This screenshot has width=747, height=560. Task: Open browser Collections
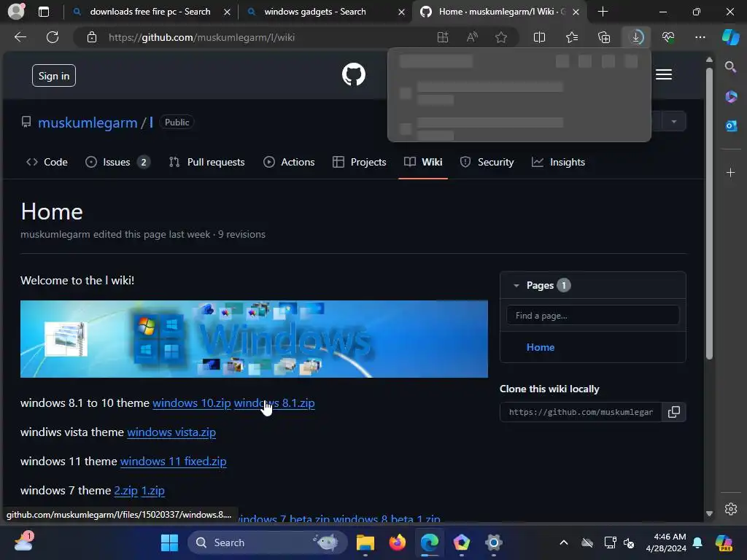tap(604, 37)
